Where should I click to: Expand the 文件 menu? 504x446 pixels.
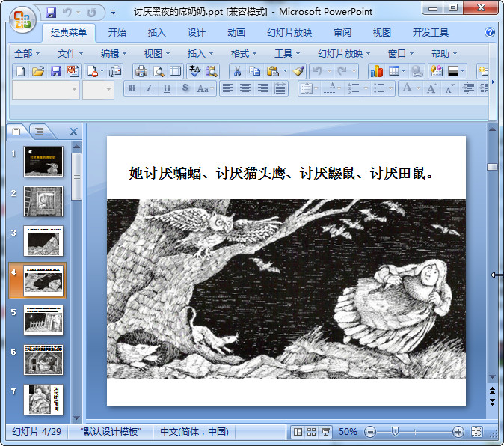coord(70,53)
